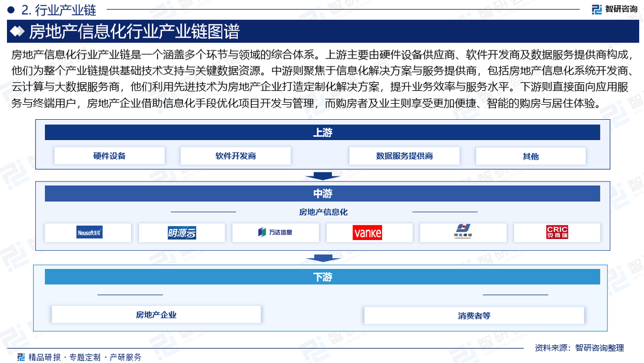Click the arrow between 上游 and 中游
Screen dimensions: 644x363
click(323, 176)
